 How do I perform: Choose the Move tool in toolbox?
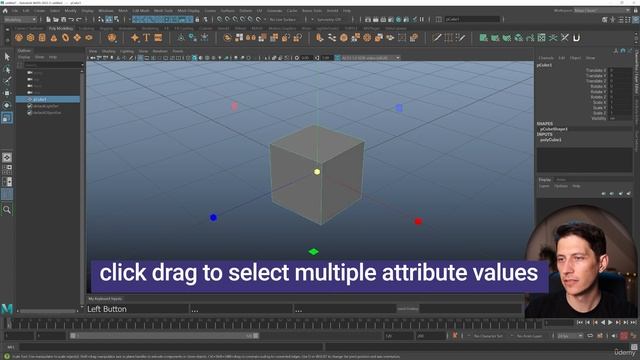pyautogui.click(x=7, y=93)
